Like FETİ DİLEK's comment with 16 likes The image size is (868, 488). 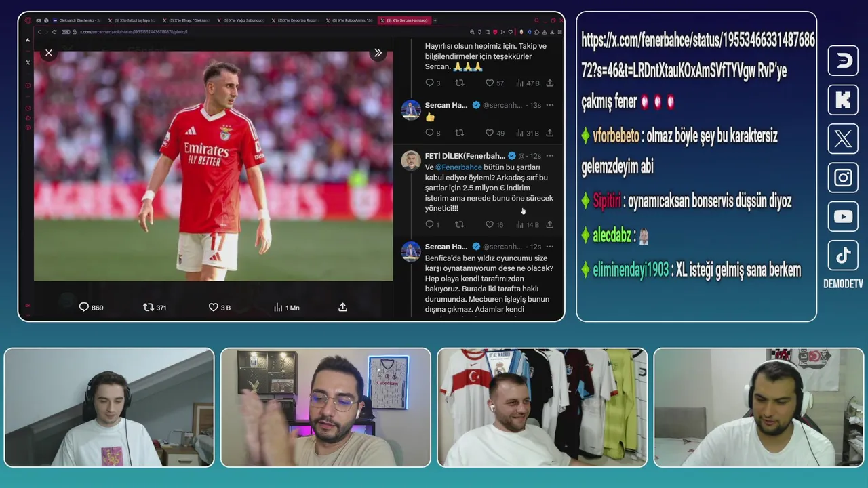[x=494, y=224]
